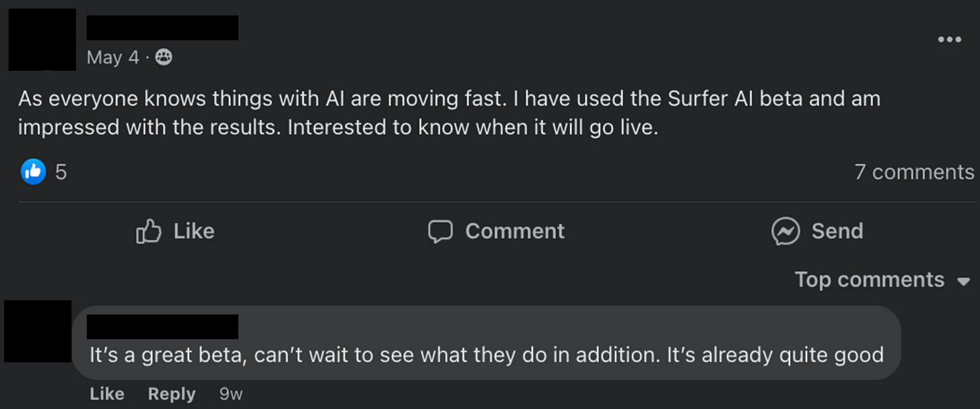
Task: Open the post options three-dot menu
Action: click(949, 40)
